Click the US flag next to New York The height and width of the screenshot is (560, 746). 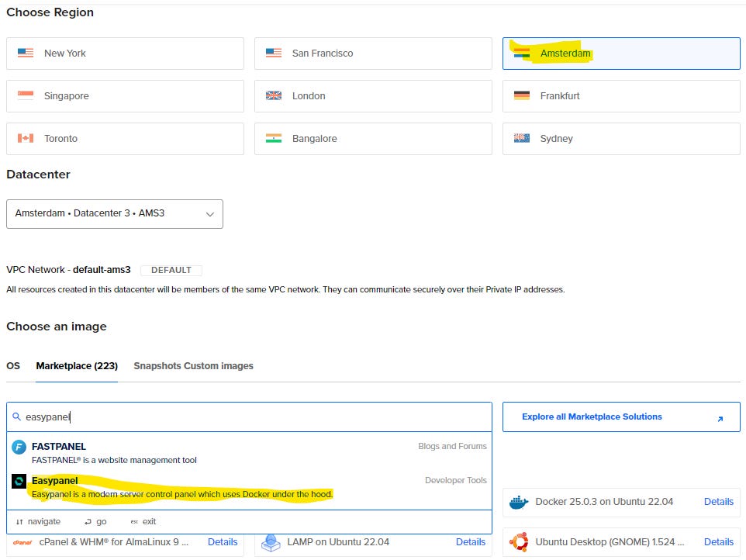click(26, 53)
